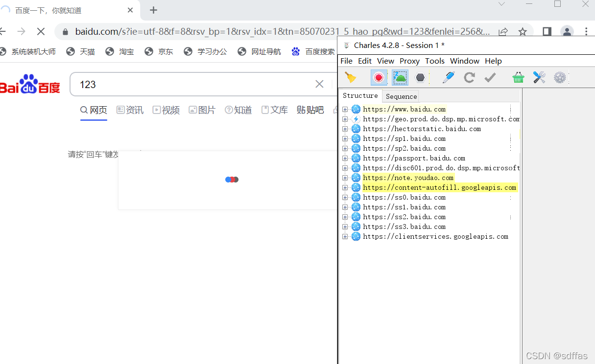Bookmark this page with star icon

pyautogui.click(x=523, y=32)
